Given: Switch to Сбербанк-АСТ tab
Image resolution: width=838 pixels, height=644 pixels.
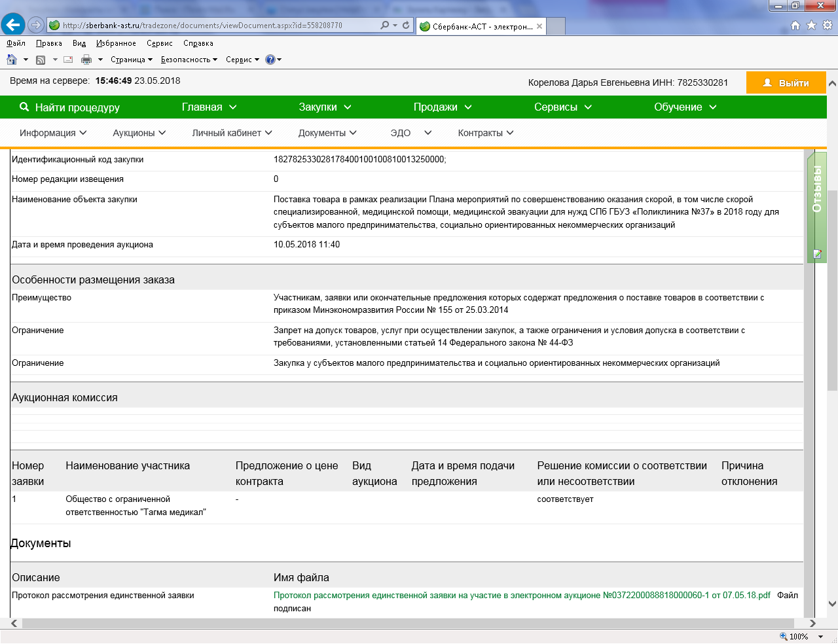Looking at the screenshot, I should 481,26.
